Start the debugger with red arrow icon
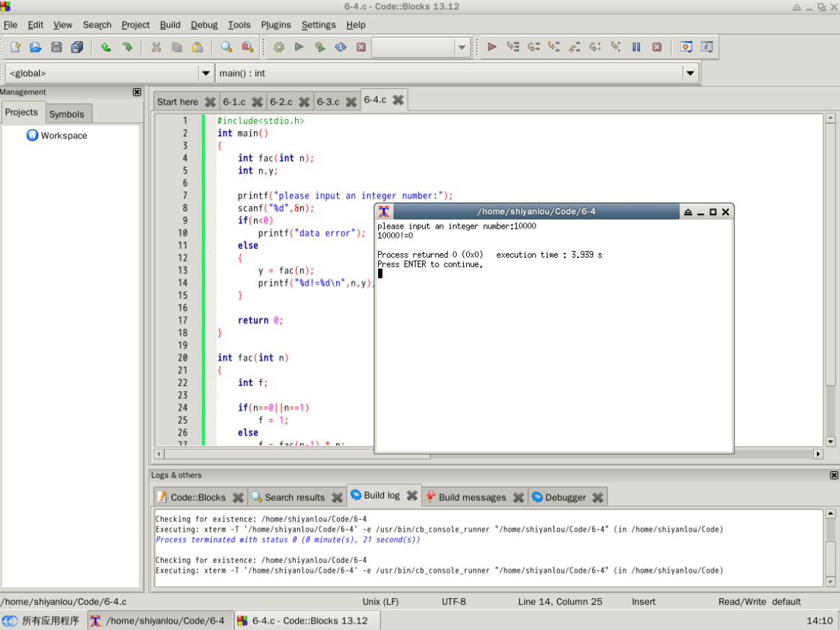This screenshot has width=840, height=630. [492, 48]
